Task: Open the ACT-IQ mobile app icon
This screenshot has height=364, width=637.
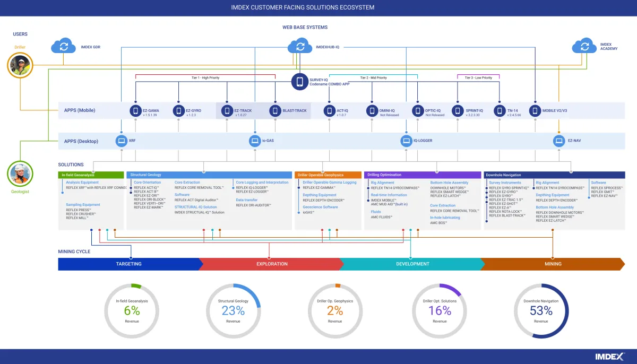Action: tap(329, 111)
